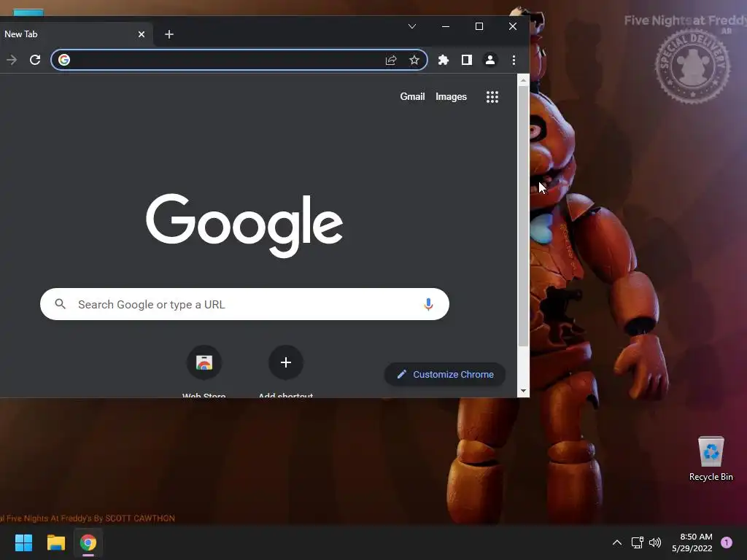The image size is (747, 560).
Task: Click the forward navigation arrow
Action: 12,60
